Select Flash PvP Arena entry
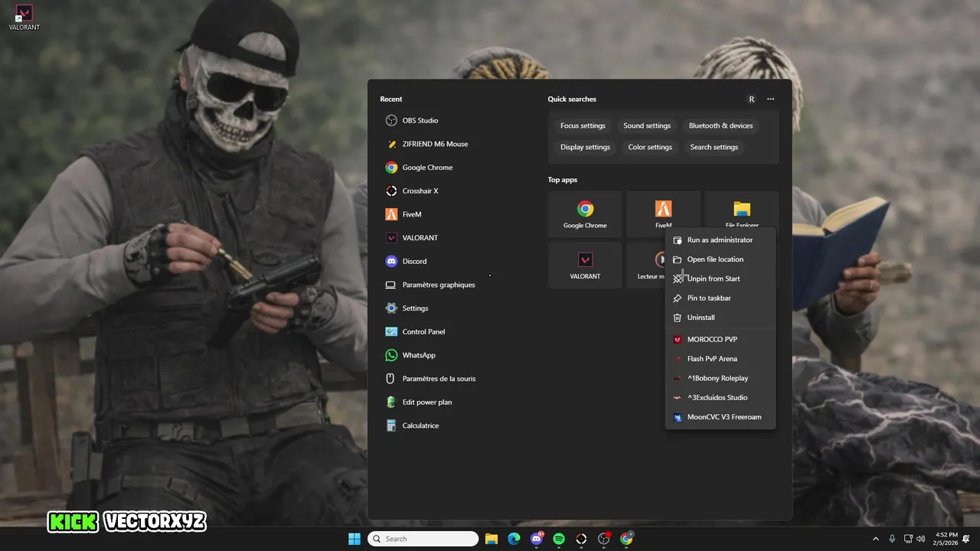Viewport: 980px width, 551px height. (x=720, y=359)
